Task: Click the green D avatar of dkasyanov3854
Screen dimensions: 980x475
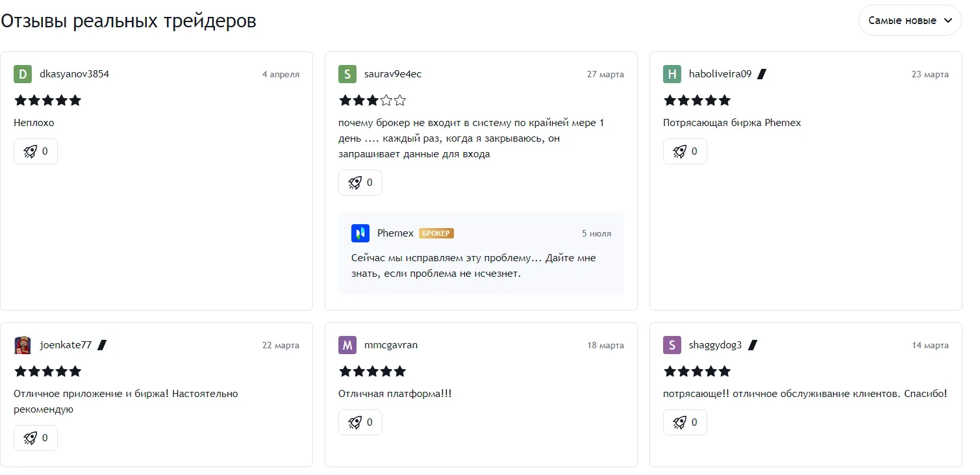Action: pyautogui.click(x=23, y=74)
